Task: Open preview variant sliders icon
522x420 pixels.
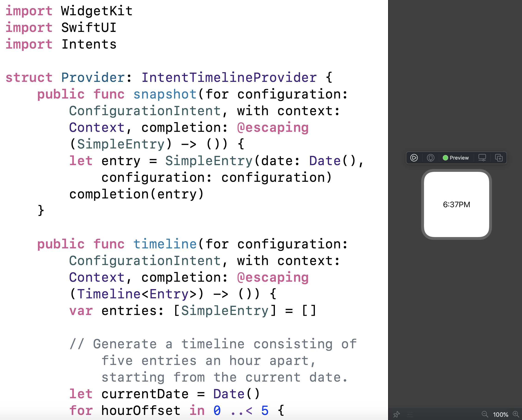Action: pos(410,414)
